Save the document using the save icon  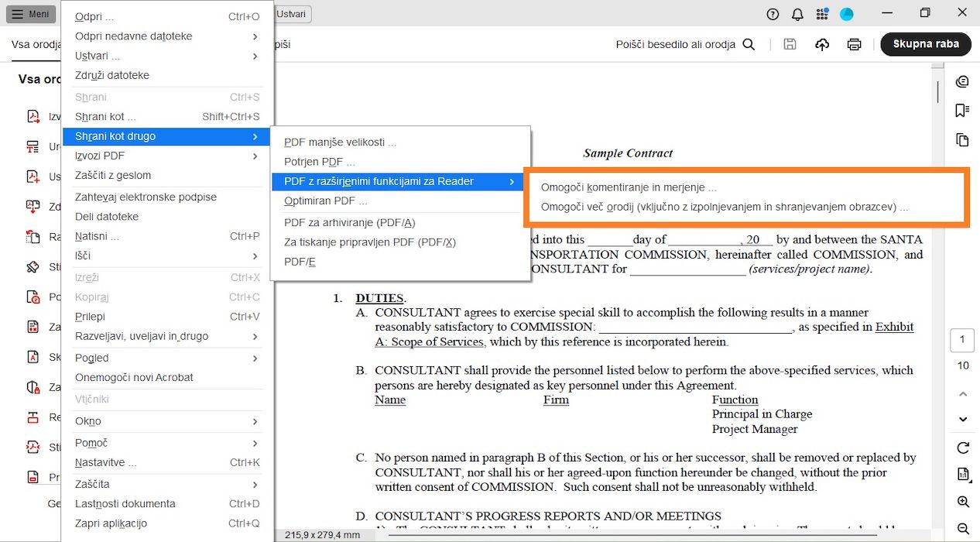coord(790,44)
